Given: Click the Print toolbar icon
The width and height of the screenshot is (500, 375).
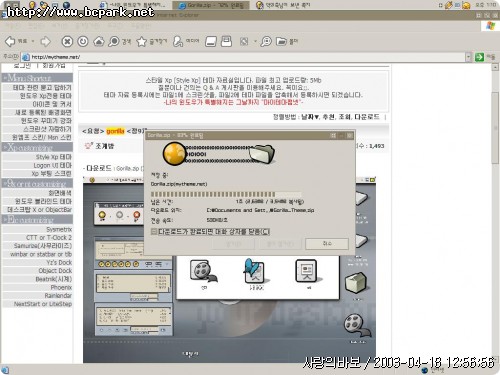Looking at the screenshot, I should (x=226, y=41).
